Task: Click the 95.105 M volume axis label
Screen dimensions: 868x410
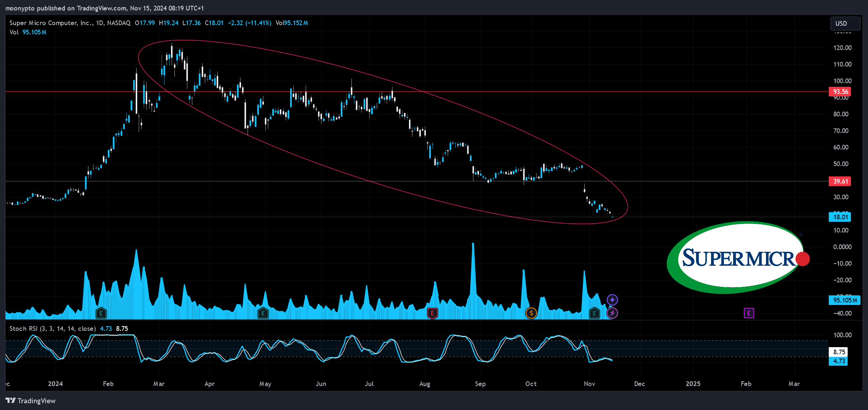Action: click(x=845, y=300)
